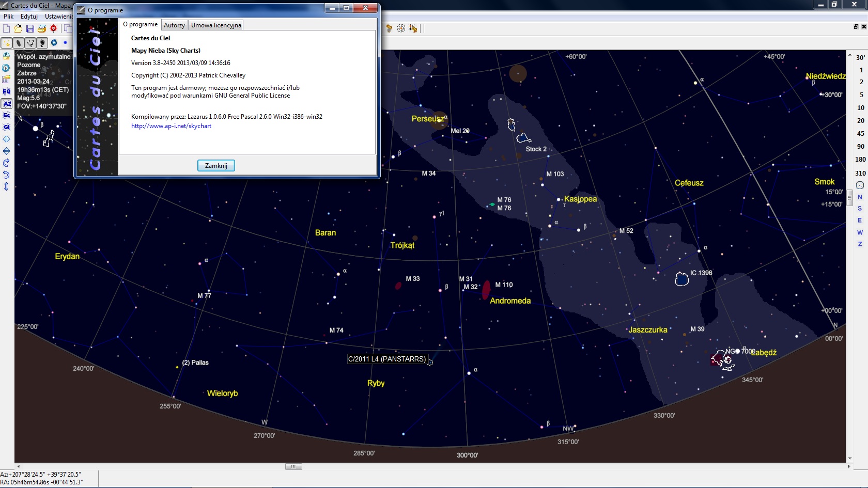Point the chart East with E button
Image resolution: width=868 pixels, height=488 pixels.
coord(860,221)
